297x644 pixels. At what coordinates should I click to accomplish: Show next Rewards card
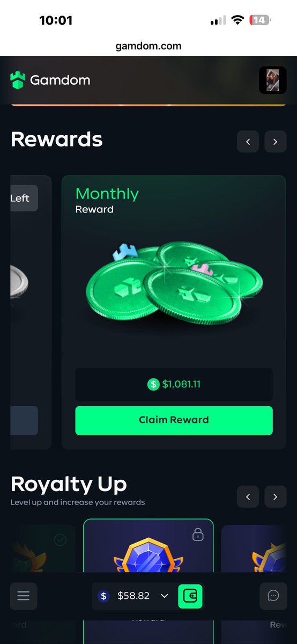pyautogui.click(x=275, y=142)
